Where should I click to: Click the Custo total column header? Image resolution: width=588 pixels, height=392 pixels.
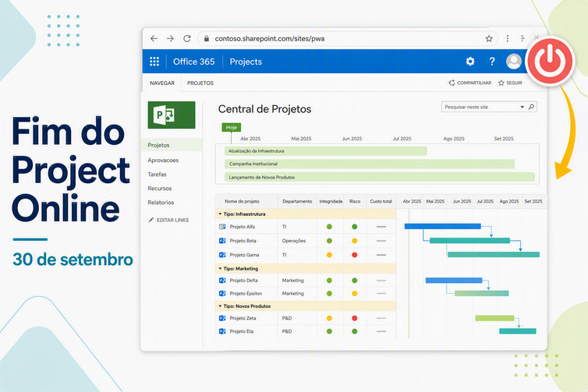(381, 201)
